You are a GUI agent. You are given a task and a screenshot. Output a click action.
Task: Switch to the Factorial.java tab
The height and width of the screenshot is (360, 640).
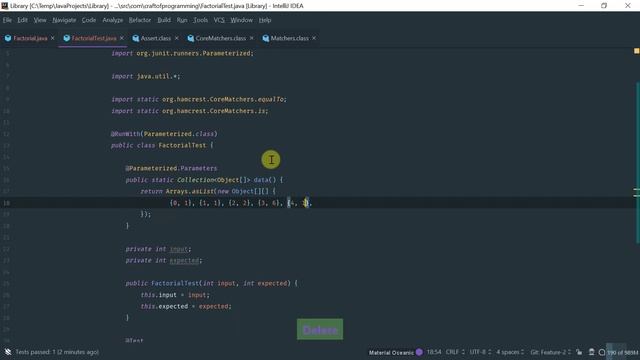pyautogui.click(x=30, y=38)
